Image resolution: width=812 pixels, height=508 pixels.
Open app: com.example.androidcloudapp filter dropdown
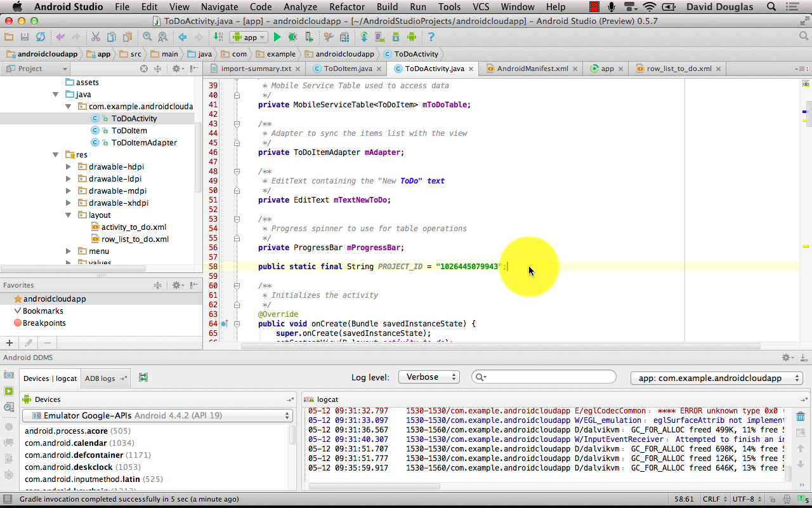[x=717, y=378]
